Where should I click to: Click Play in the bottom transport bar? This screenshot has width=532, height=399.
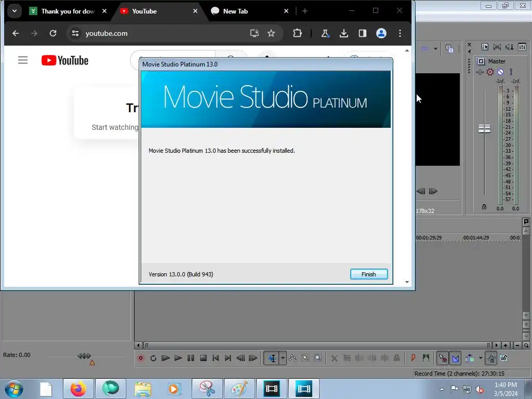tap(178, 358)
